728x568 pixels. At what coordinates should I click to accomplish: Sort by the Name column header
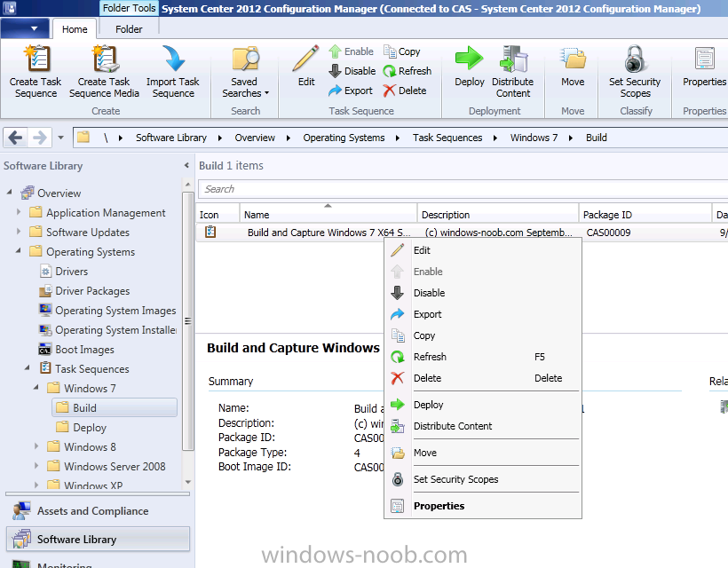328,215
